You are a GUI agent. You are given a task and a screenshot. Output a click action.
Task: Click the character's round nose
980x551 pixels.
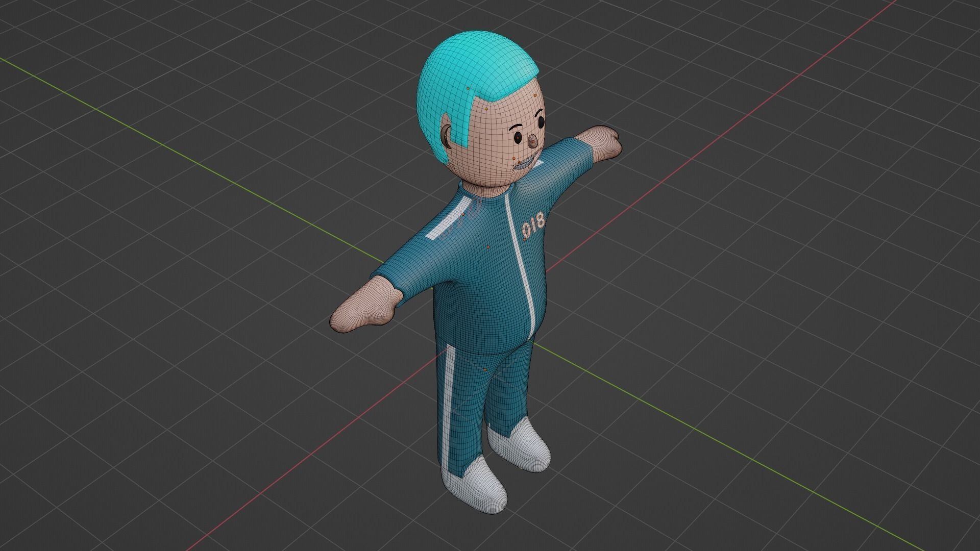click(x=532, y=141)
